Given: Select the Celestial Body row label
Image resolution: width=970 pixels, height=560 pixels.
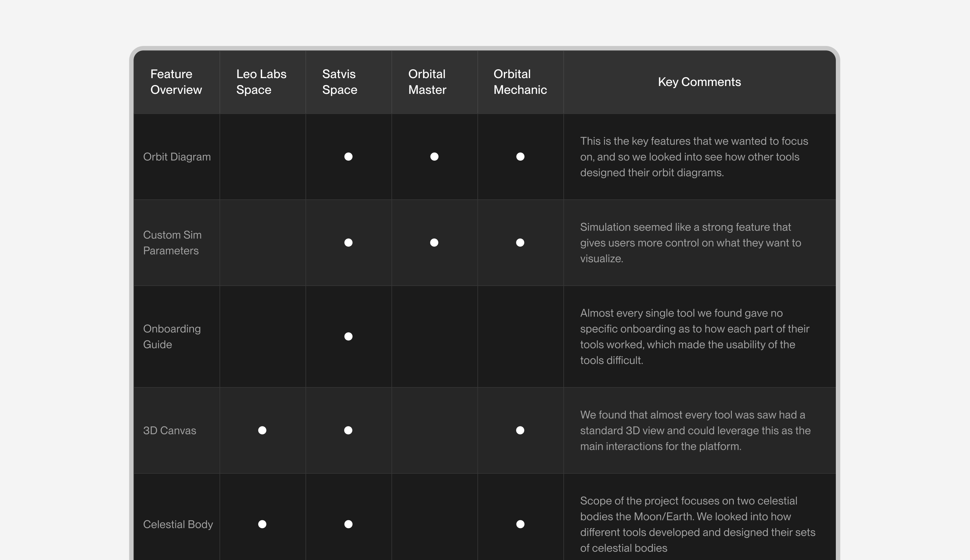Looking at the screenshot, I should coord(178,524).
